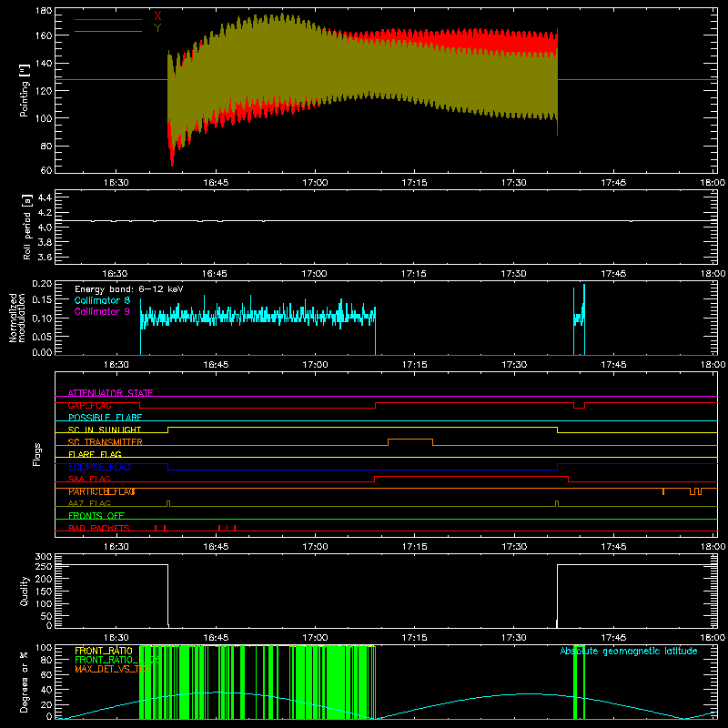Screen dimensions: 728x728
Task: Click the SC_IN_SUNLIGHT flag label
Action: pyautogui.click(x=105, y=430)
